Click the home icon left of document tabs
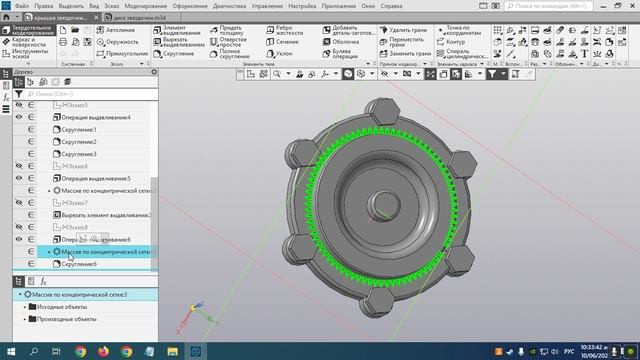This screenshot has width=640, height=360. pos(6,17)
